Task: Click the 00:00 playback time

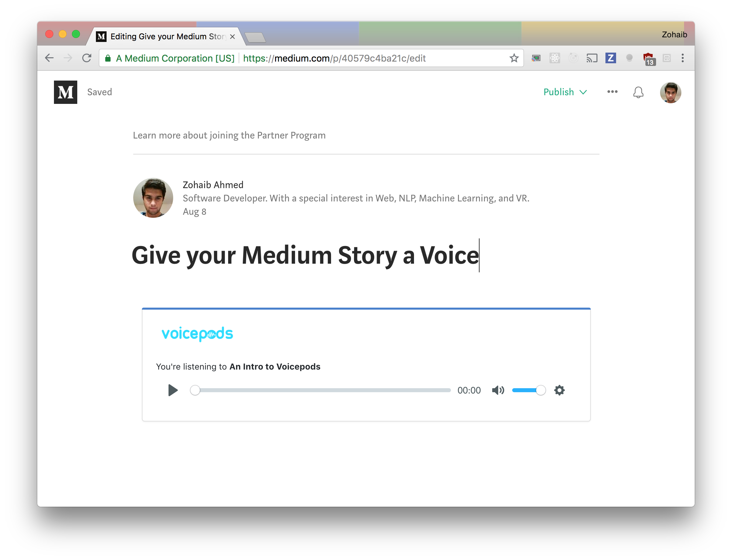Action: 469,390
